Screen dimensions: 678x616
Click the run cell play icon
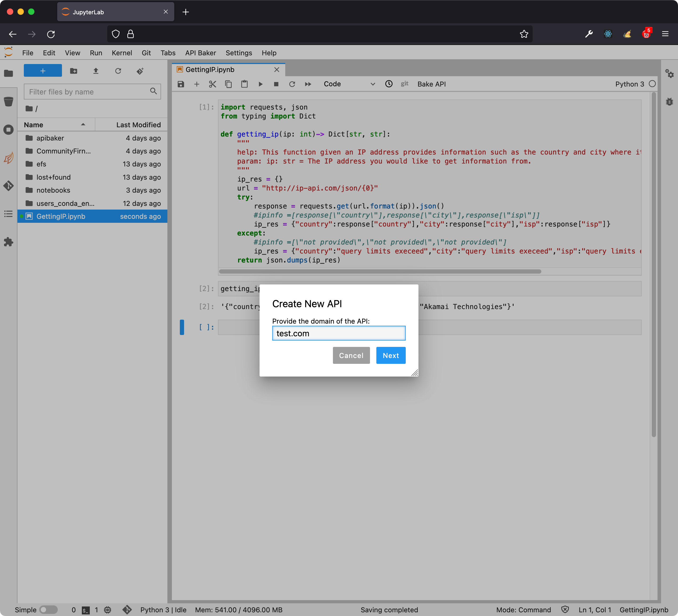click(x=260, y=84)
